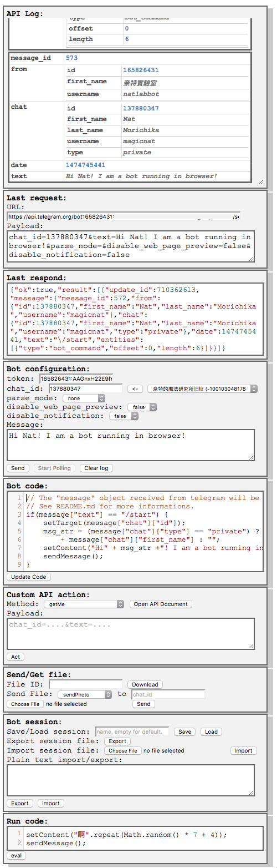
Task: Click the Update Code button
Action: [29, 577]
